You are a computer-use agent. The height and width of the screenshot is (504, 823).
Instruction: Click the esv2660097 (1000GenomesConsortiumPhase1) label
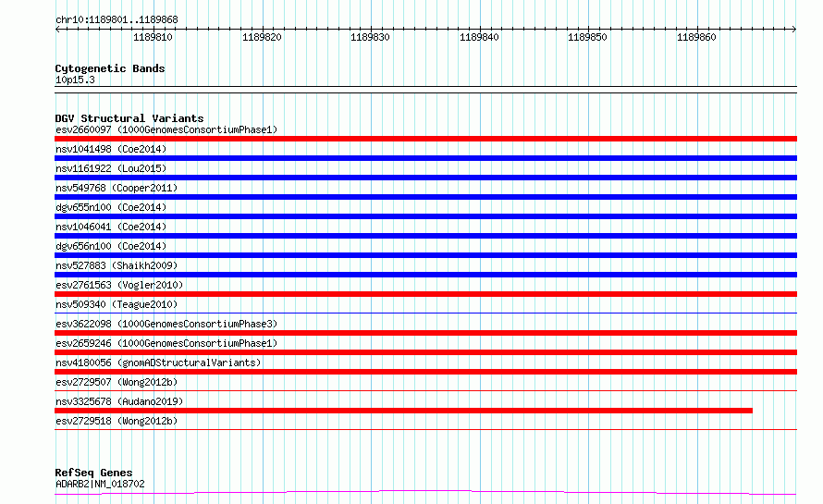tap(166, 129)
